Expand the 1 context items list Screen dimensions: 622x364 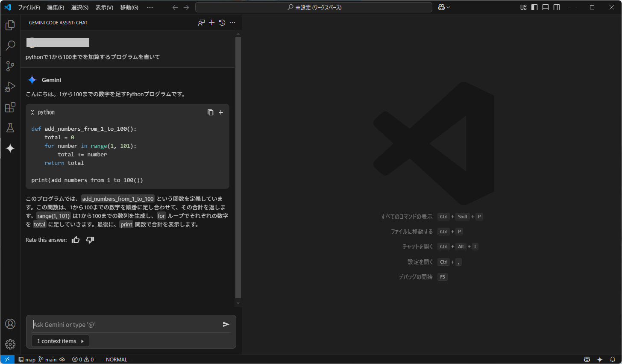pyautogui.click(x=60, y=341)
